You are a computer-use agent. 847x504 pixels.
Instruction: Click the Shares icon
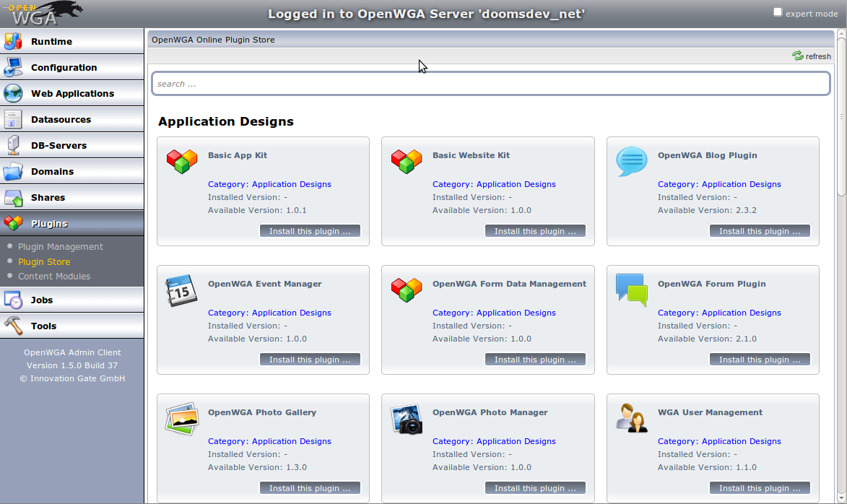(x=13, y=198)
